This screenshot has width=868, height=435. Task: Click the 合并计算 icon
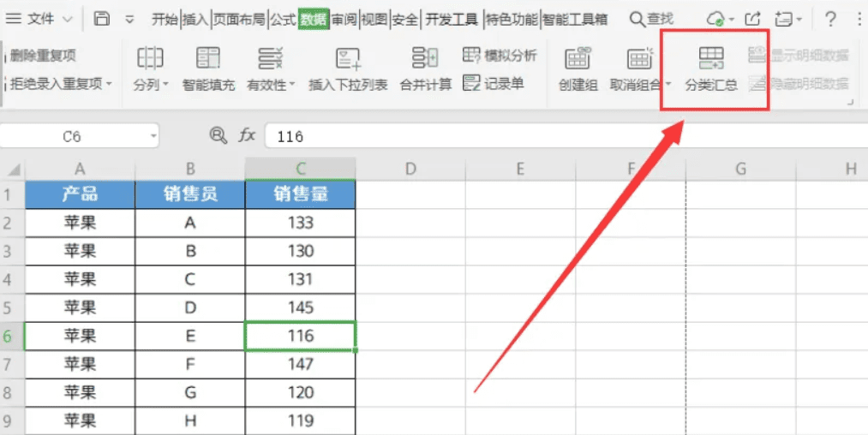coord(426,58)
